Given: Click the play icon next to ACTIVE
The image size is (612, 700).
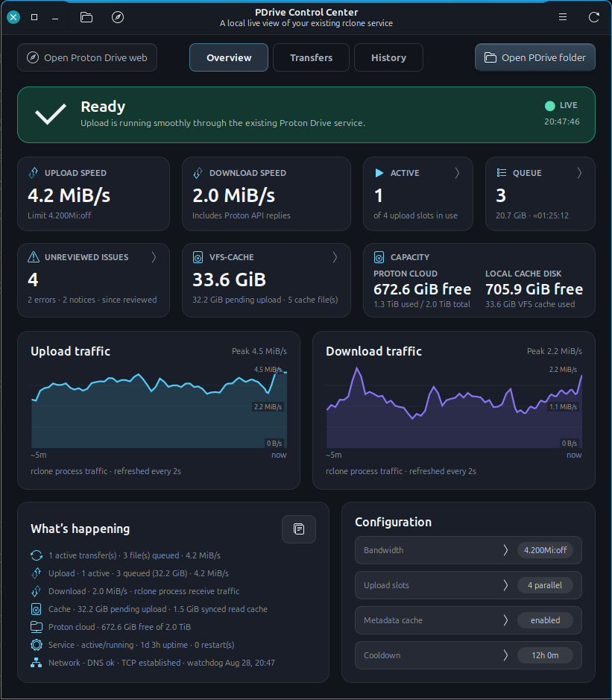Looking at the screenshot, I should click(x=379, y=173).
